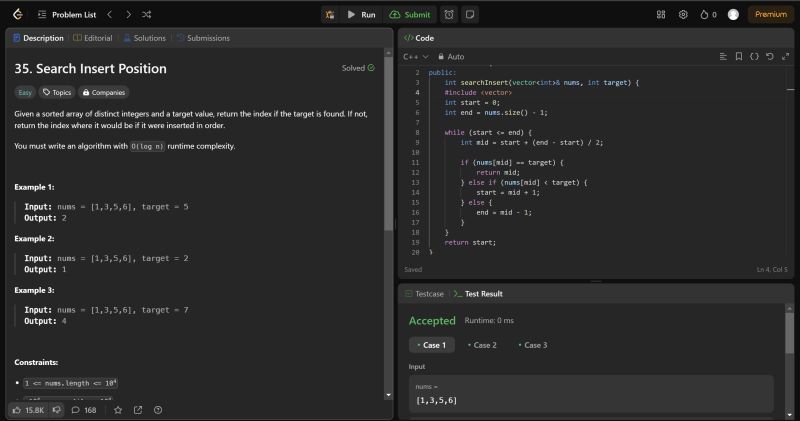Open settings gear icon
Image resolution: width=800 pixels, height=421 pixels.
click(683, 15)
